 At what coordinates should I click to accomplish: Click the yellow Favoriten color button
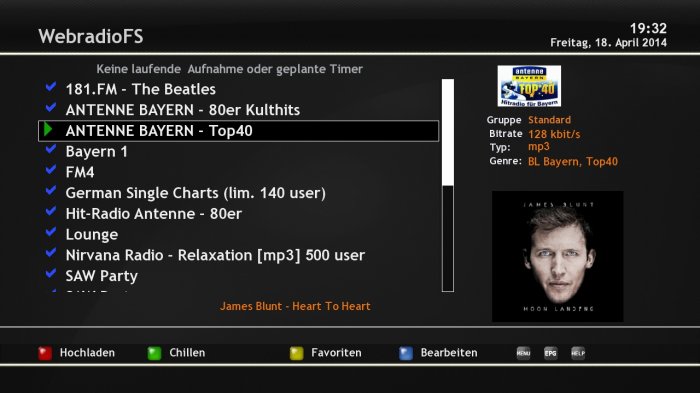click(296, 353)
